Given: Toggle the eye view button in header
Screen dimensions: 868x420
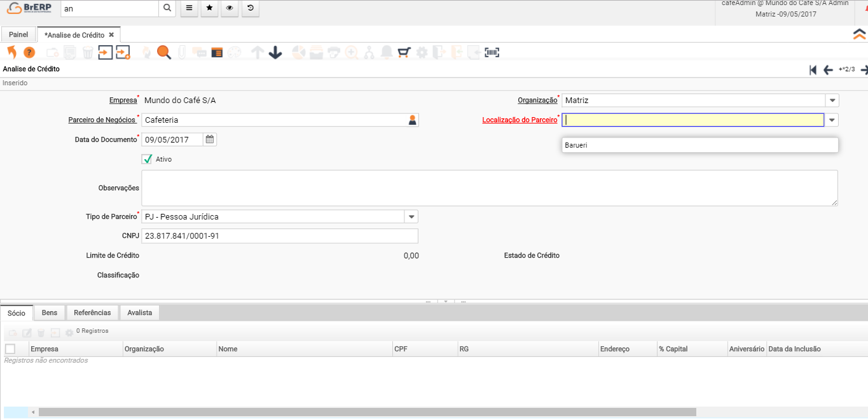Looking at the screenshot, I should (230, 9).
